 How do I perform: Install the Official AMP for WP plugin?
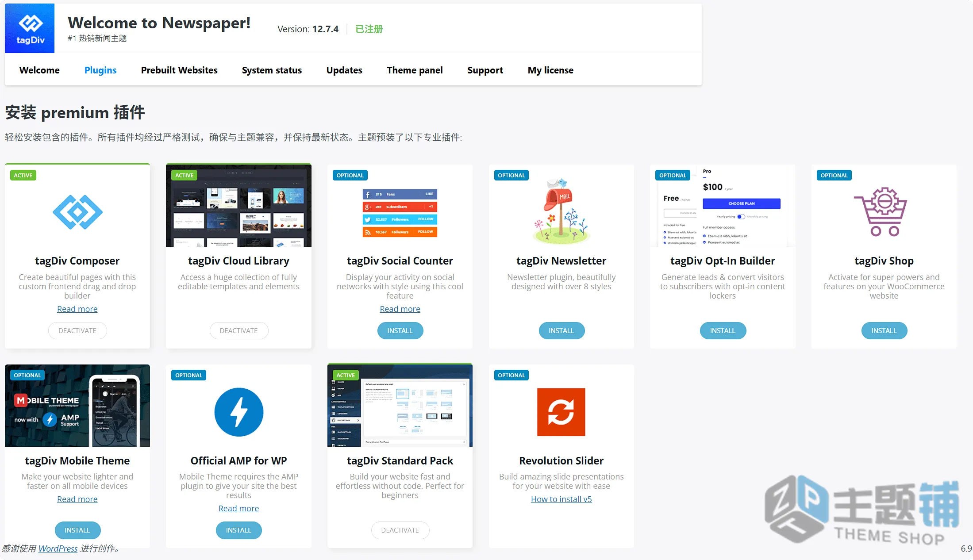click(238, 530)
